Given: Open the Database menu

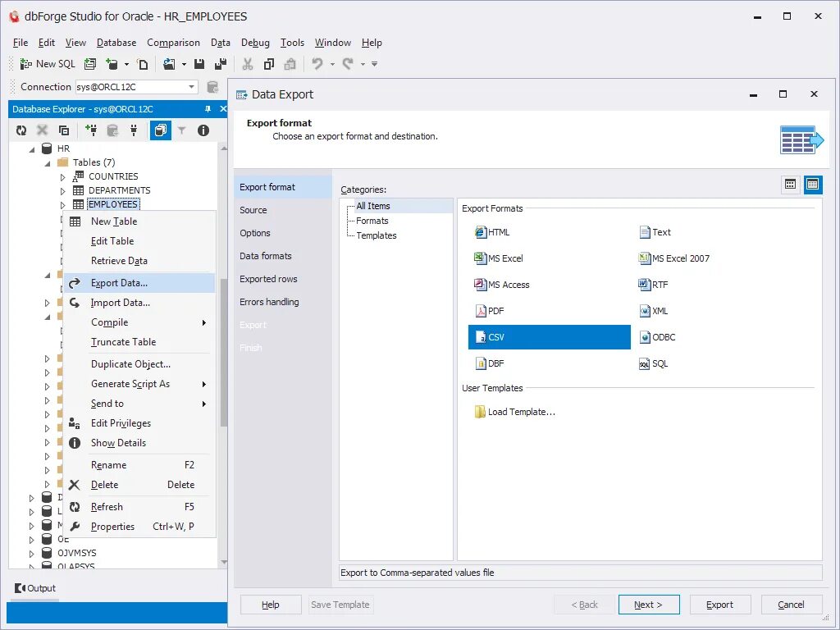Looking at the screenshot, I should [x=116, y=43].
